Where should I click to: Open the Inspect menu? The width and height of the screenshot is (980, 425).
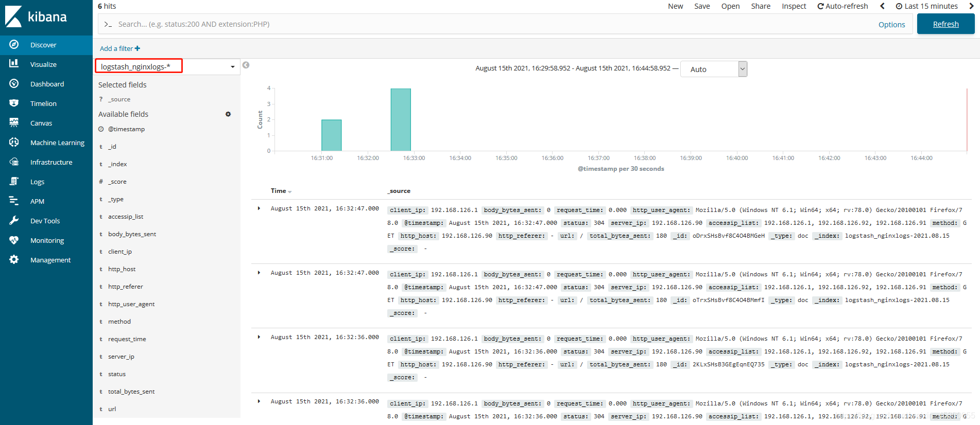click(794, 6)
